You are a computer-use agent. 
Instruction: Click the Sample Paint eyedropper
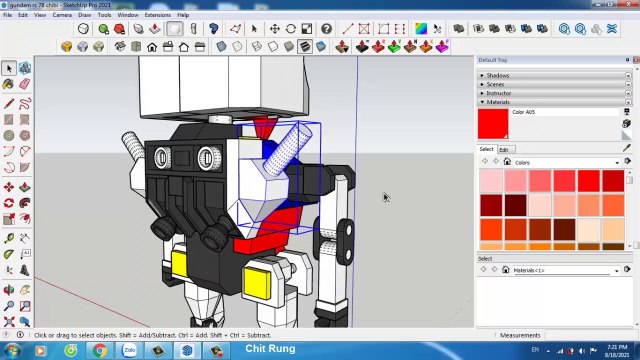click(x=627, y=148)
